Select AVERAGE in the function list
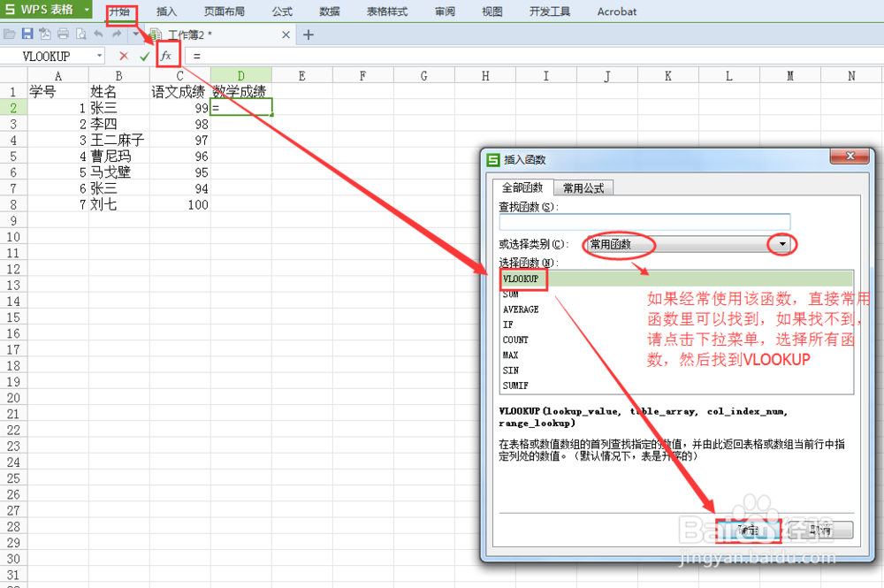The width and height of the screenshot is (884, 588). click(x=521, y=309)
